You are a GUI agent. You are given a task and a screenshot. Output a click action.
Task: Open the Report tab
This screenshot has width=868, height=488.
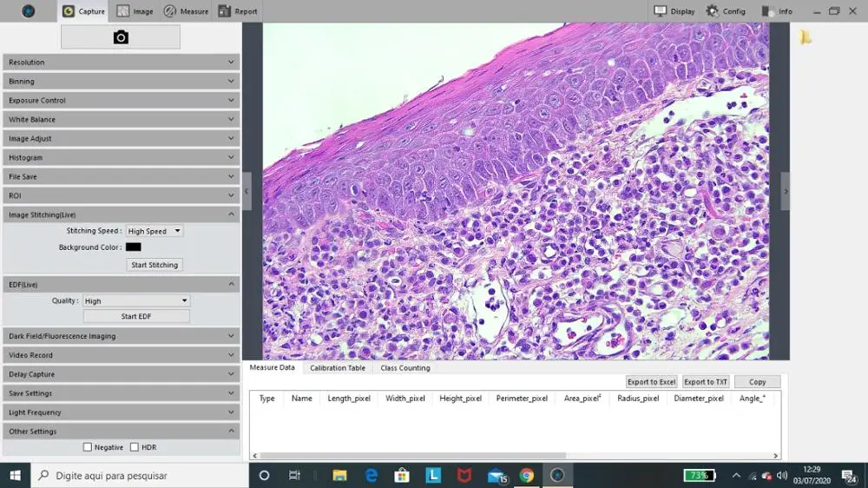point(238,11)
